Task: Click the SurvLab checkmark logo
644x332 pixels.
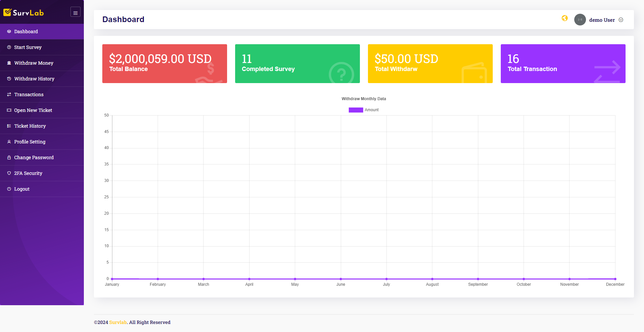Action: 8,12
